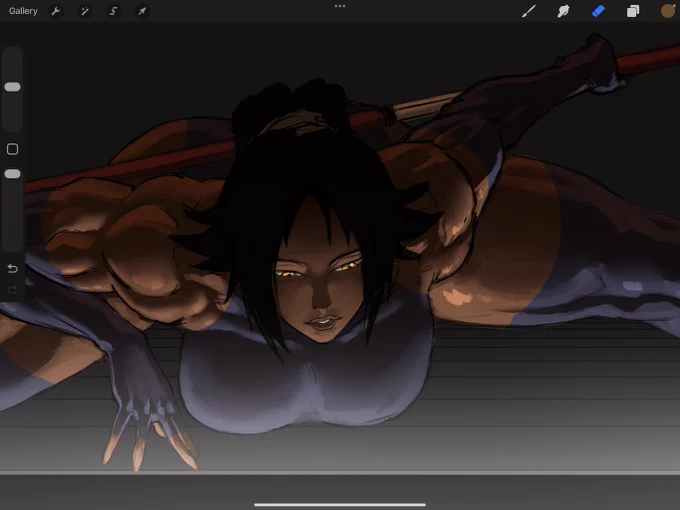
Task: Open the Gallery view
Action: tap(23, 11)
